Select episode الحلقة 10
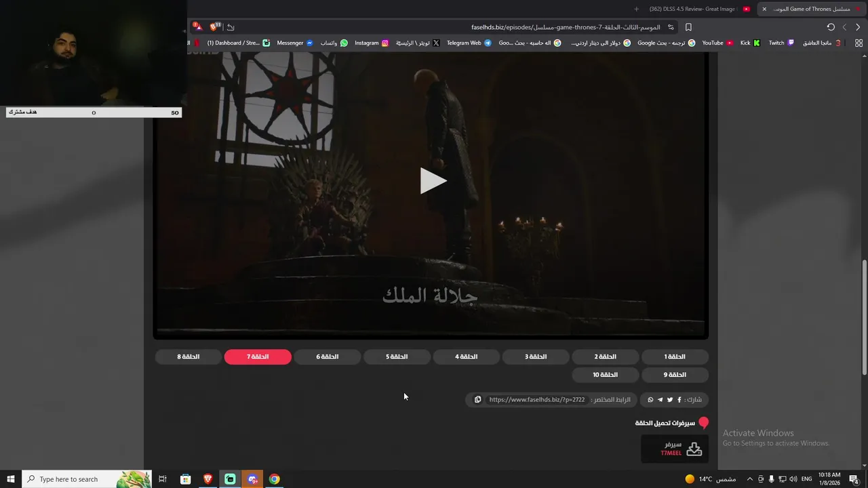The width and height of the screenshot is (868, 488). tap(605, 375)
